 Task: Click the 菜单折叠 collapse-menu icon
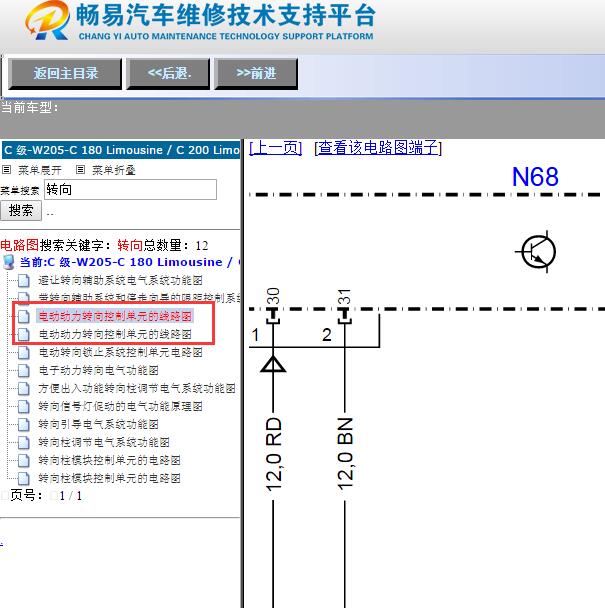pos(81,171)
